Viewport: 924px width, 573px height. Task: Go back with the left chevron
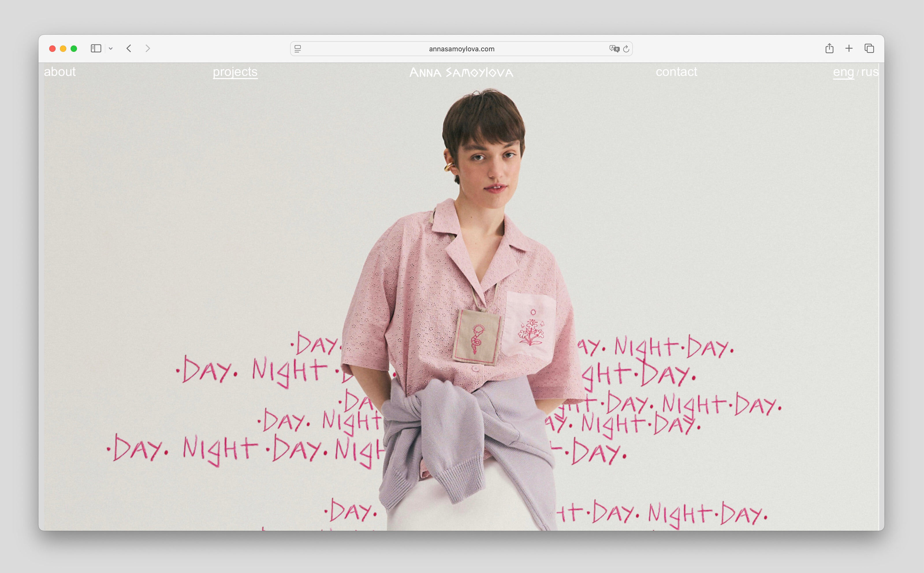(x=129, y=48)
